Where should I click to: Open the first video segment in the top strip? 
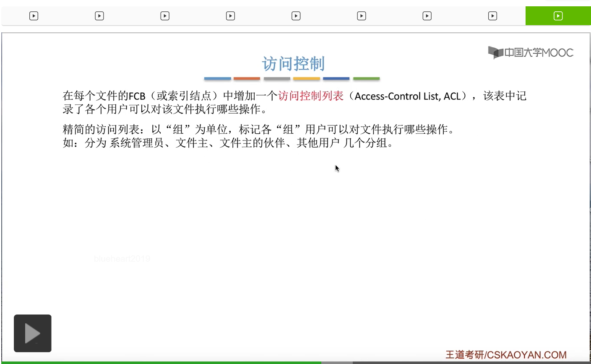pos(34,16)
